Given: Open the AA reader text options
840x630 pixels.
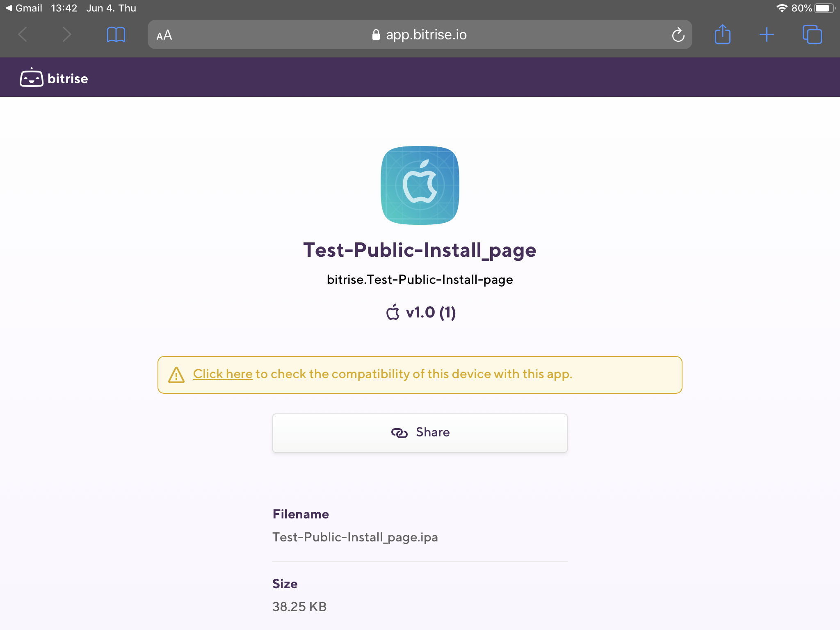Looking at the screenshot, I should pyautogui.click(x=164, y=35).
